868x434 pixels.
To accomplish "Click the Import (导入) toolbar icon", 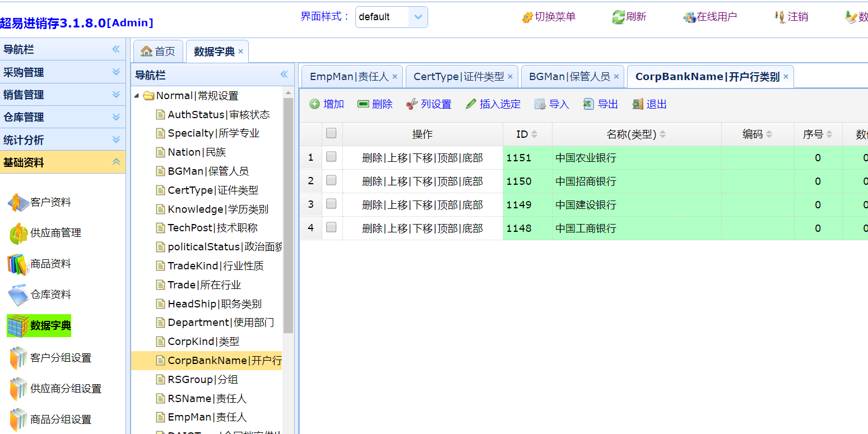I will (x=540, y=104).
